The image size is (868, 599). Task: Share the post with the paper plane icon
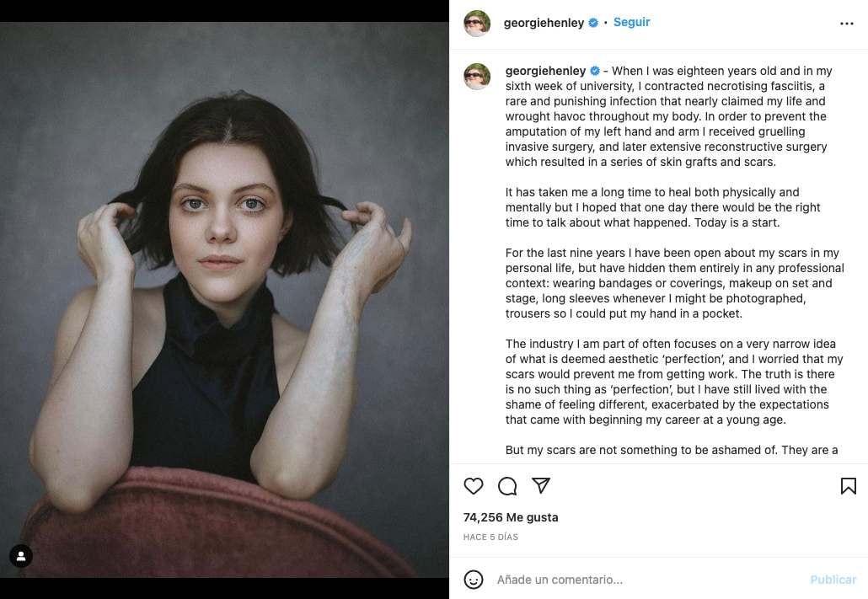[x=541, y=486]
